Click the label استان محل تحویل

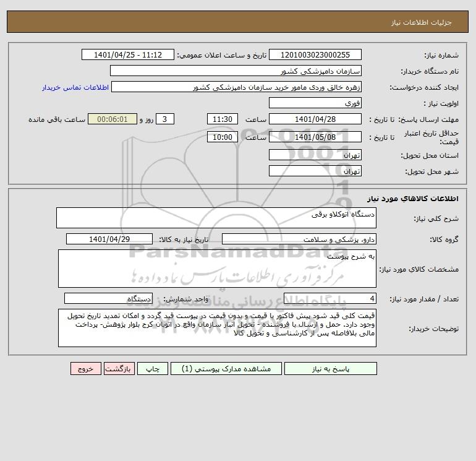[430, 155]
